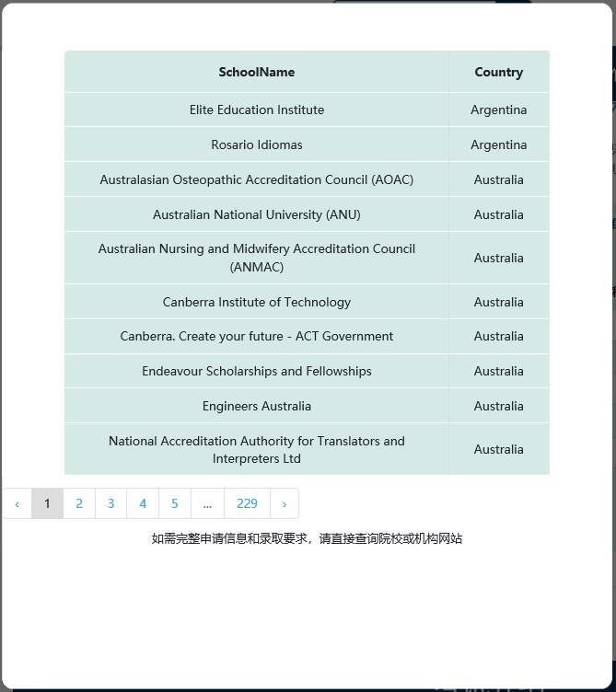Screen dimensions: 616x692
Task: Select Canberra. Create your future - ACT Government
Action: pyautogui.click(x=257, y=336)
